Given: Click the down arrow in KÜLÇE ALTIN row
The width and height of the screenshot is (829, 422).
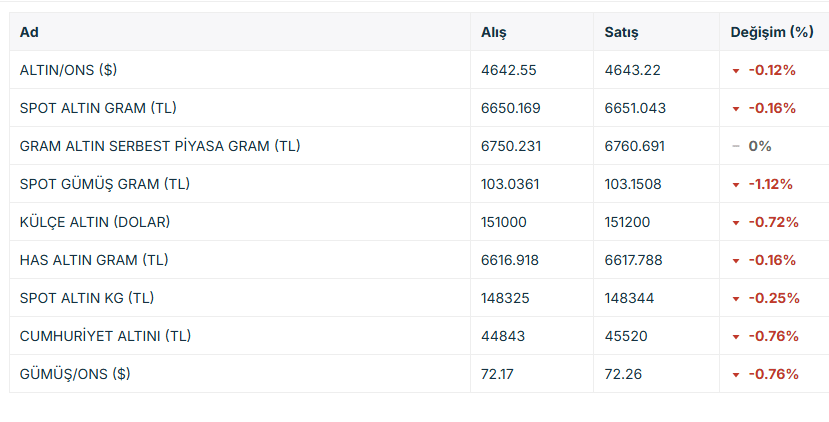Looking at the screenshot, I should [735, 223].
